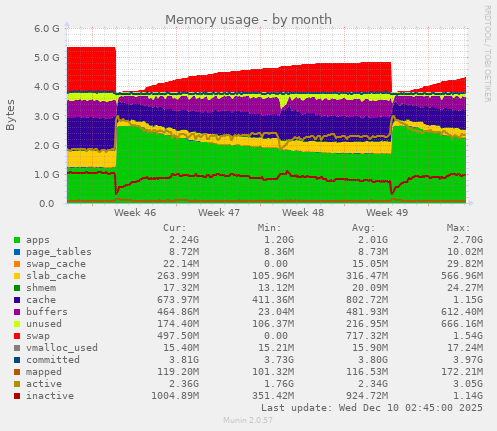Click the 'active' legend label
497x431 pixels.
[44, 384]
